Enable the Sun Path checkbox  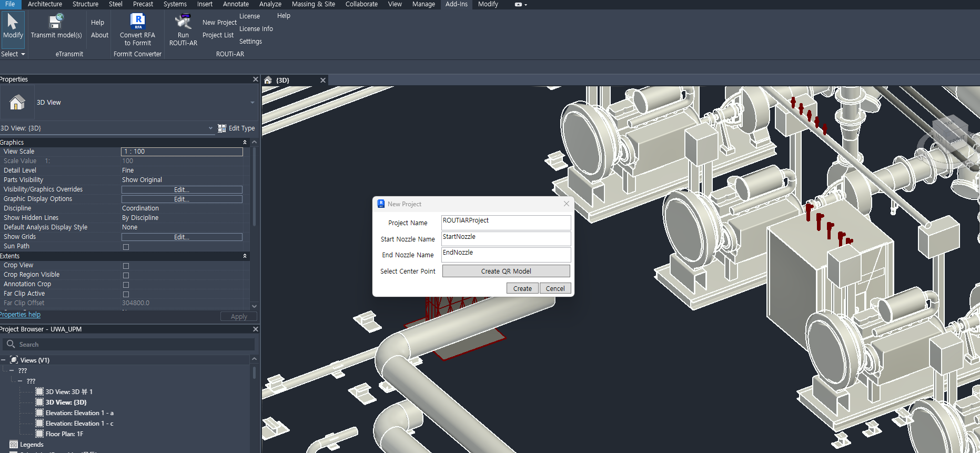[x=126, y=247]
